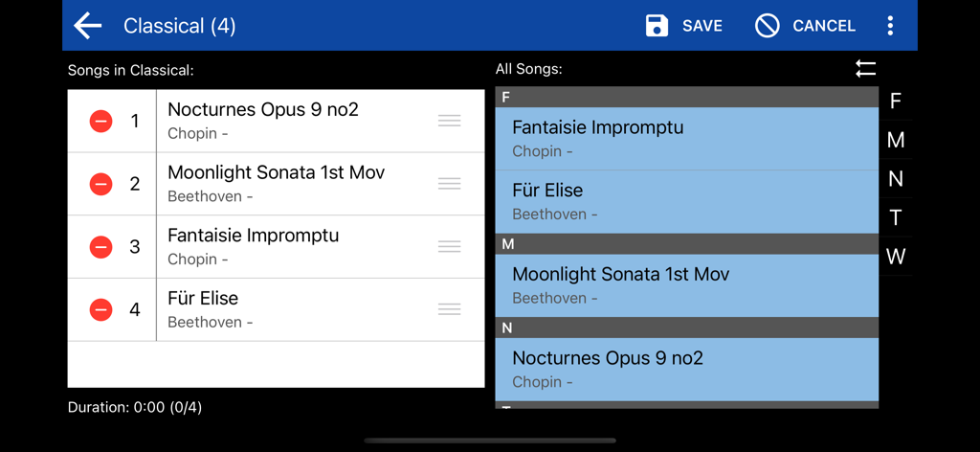Toggle Für Elise in All Songs list
The image size is (980, 452).
pos(686,201)
